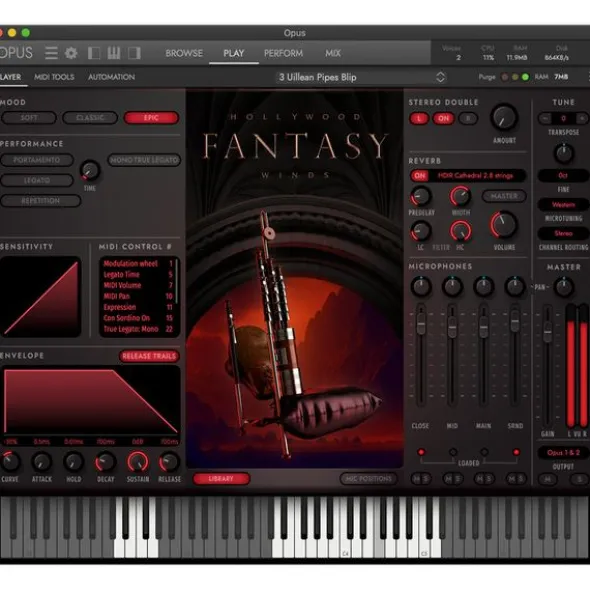Click the reverb Predelay knob
The width and height of the screenshot is (590, 591).
(421, 196)
